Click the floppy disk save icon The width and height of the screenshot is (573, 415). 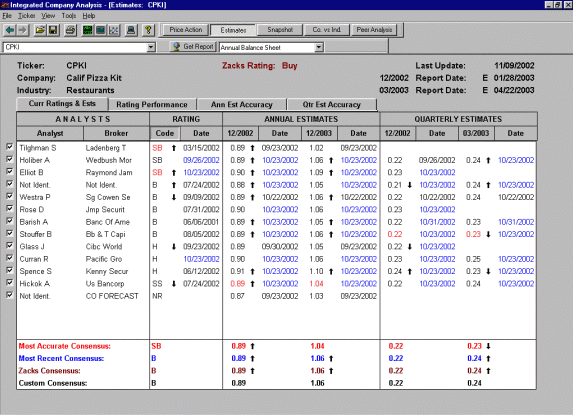pos(53,30)
